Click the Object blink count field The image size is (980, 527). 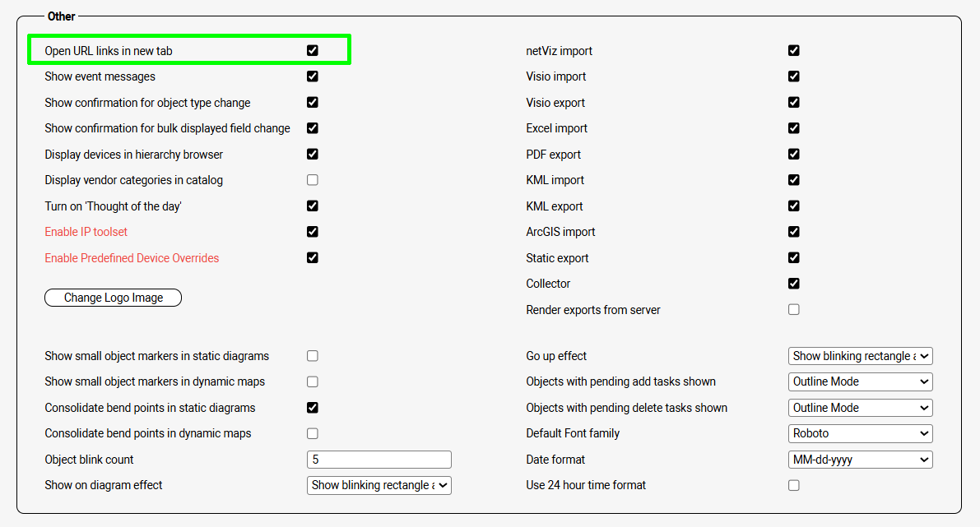pyautogui.click(x=379, y=460)
